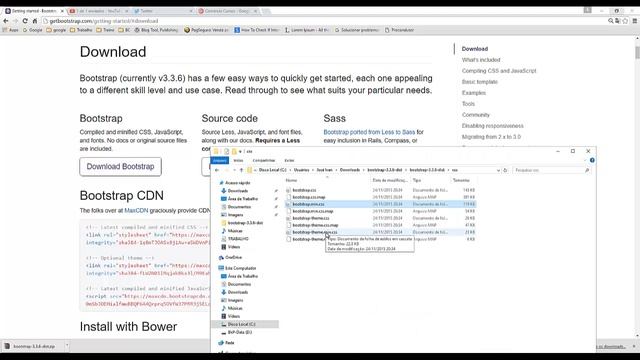Select the bootstrap.css.map file
This screenshot has width=640, height=360.
pyautogui.click(x=309, y=197)
